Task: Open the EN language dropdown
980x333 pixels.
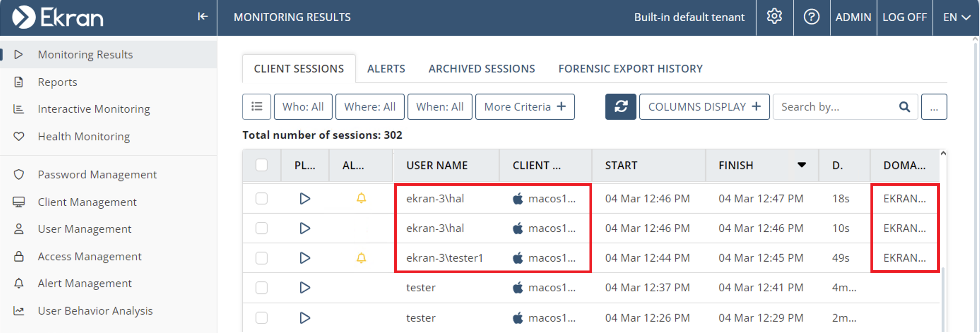Action: (x=956, y=17)
